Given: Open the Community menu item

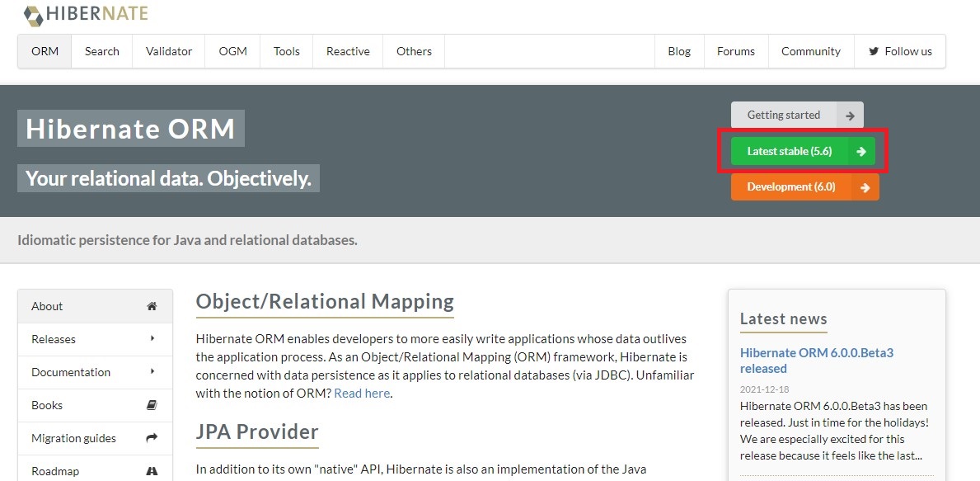Looking at the screenshot, I should click(811, 51).
